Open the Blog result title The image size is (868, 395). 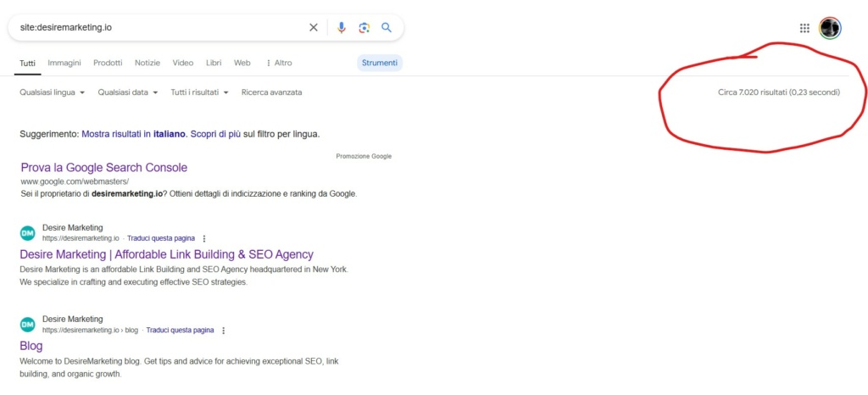[x=31, y=347]
